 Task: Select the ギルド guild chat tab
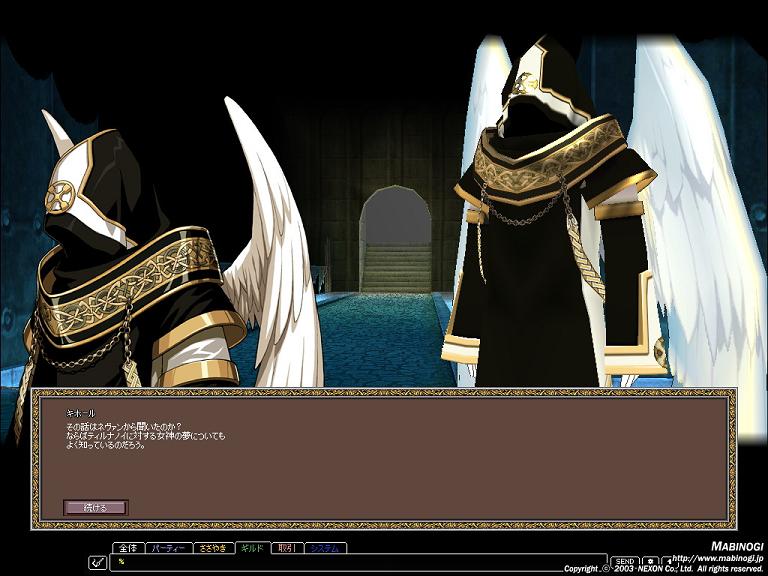[252, 548]
